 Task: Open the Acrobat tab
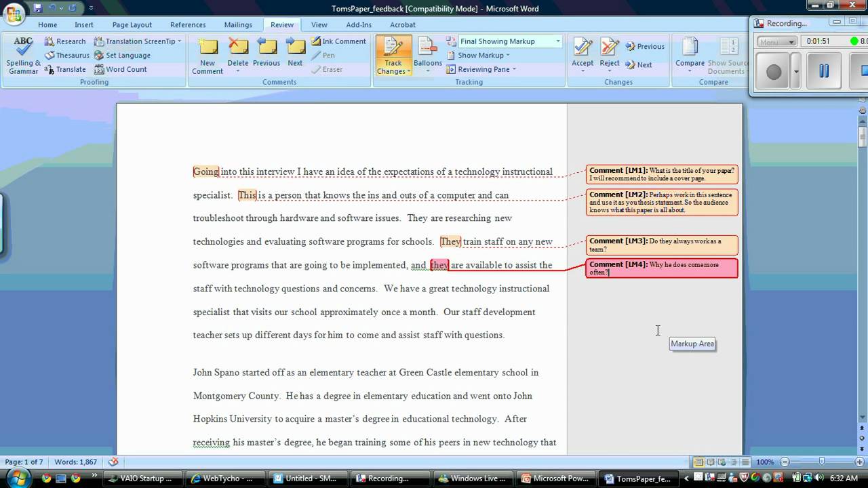403,24
